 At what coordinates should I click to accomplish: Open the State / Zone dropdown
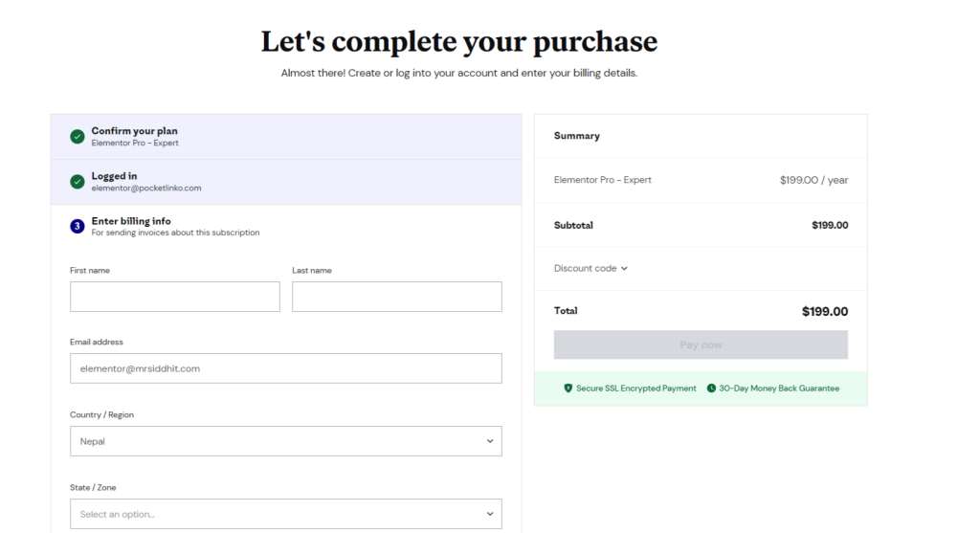click(x=285, y=514)
